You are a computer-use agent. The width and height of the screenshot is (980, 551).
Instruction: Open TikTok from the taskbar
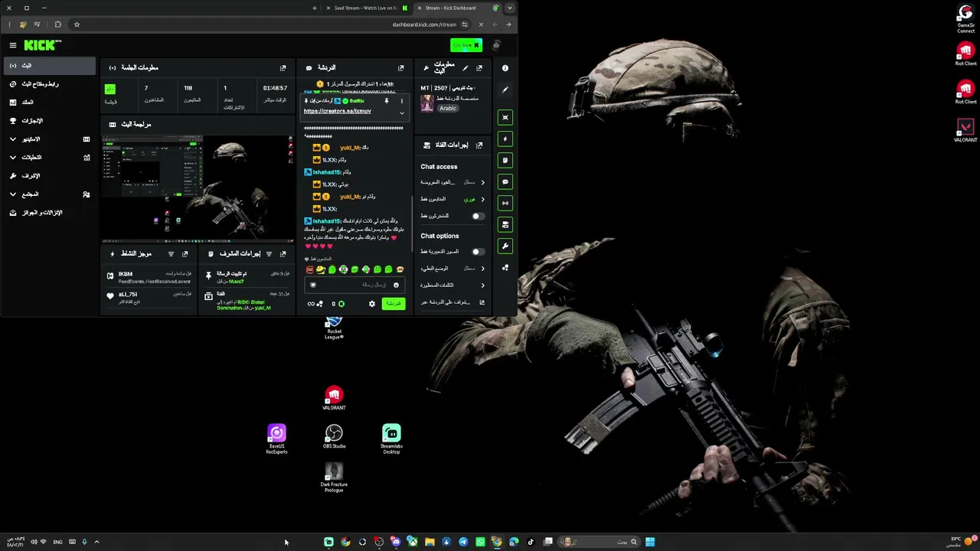click(531, 542)
